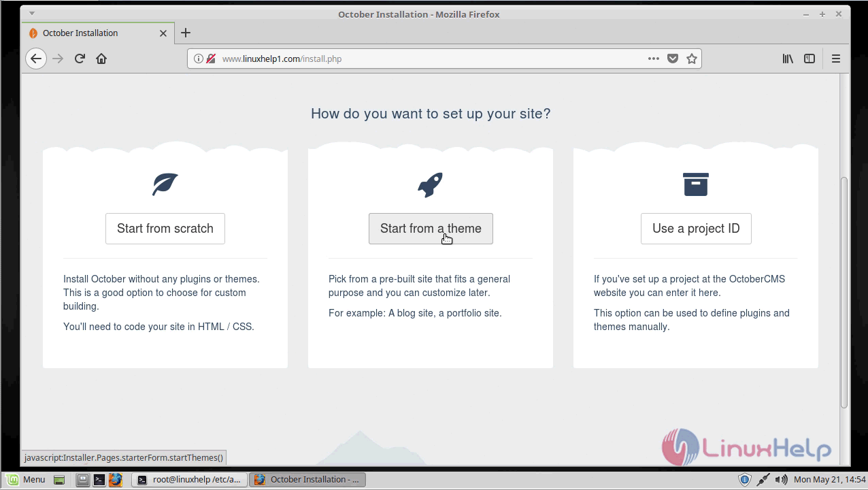Show site information in the address bar
Image resolution: width=868 pixels, height=490 pixels.
click(198, 59)
